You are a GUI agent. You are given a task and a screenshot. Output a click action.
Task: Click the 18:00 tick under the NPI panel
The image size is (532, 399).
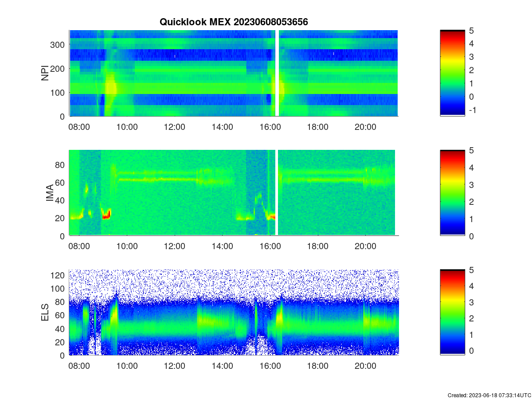tap(318, 127)
